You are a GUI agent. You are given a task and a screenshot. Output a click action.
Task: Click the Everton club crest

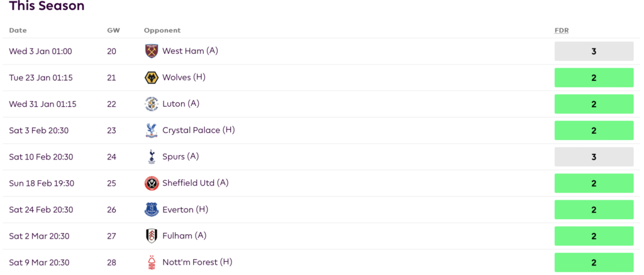152,210
